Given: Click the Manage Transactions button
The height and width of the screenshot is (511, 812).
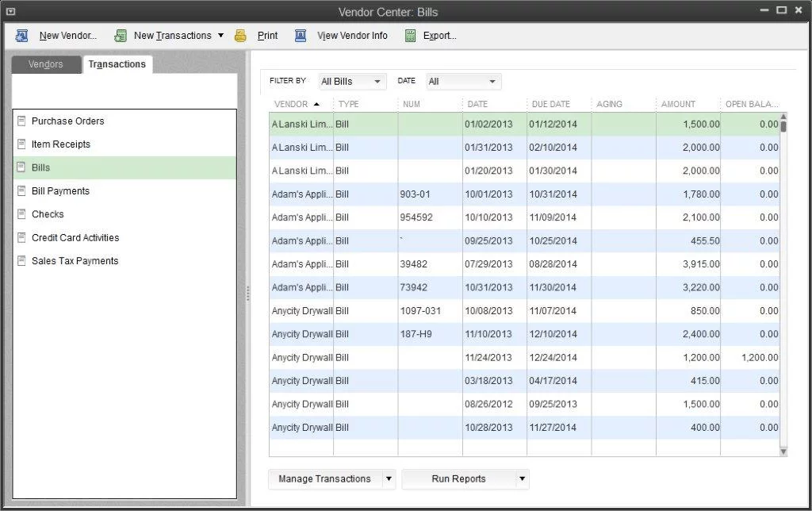Looking at the screenshot, I should click(325, 478).
